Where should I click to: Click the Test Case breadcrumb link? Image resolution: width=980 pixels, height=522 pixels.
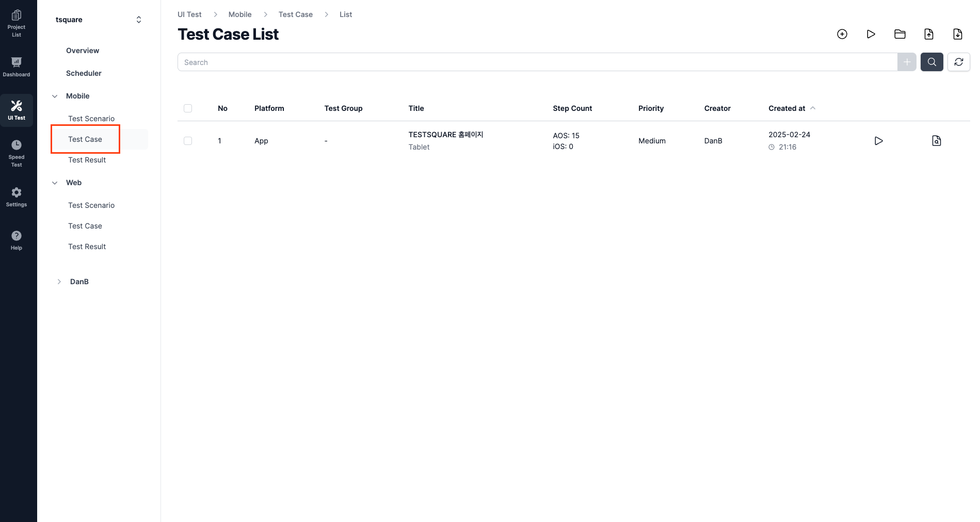296,14
